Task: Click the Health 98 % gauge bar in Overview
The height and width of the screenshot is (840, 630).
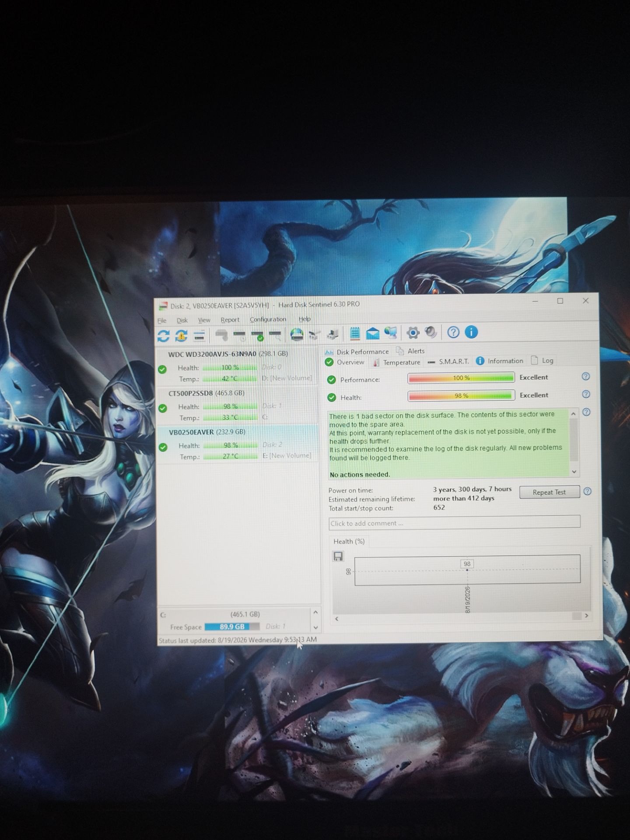Action: (461, 395)
